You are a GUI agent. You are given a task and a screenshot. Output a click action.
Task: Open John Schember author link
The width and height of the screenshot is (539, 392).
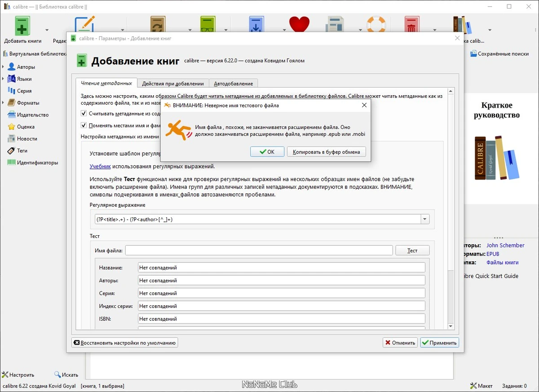(505, 245)
